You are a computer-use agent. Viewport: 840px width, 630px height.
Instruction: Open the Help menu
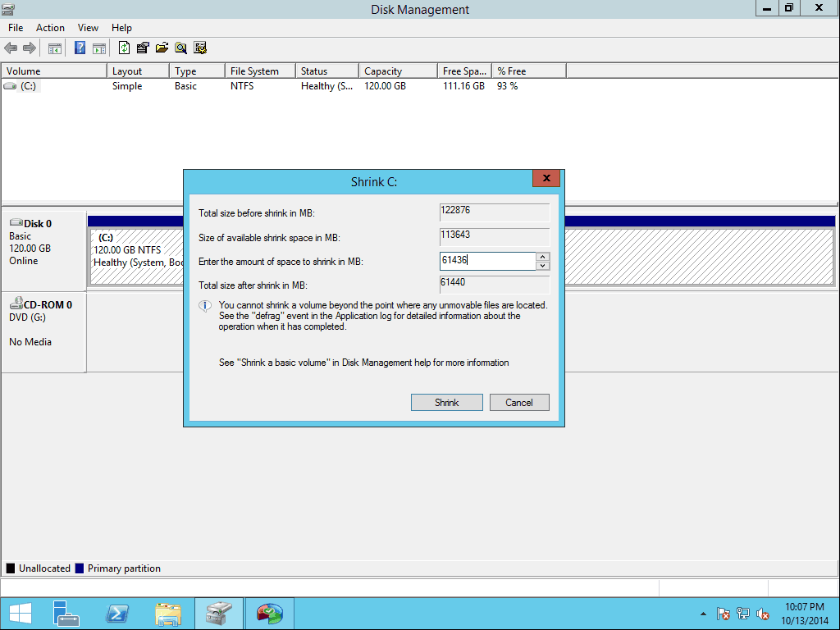click(x=121, y=28)
